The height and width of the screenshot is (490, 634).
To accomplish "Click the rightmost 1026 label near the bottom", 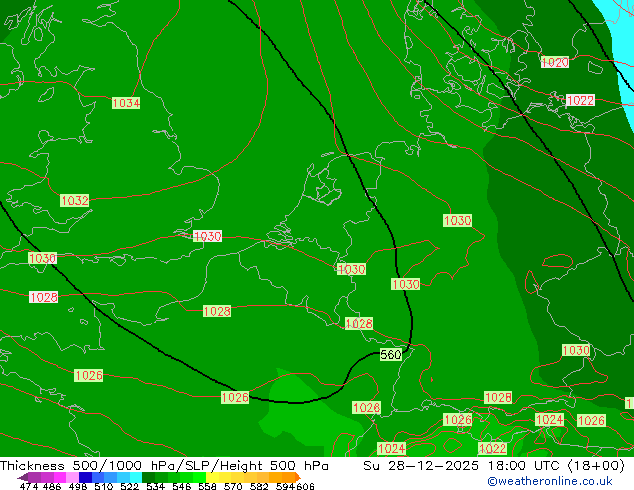I will coord(591,420).
